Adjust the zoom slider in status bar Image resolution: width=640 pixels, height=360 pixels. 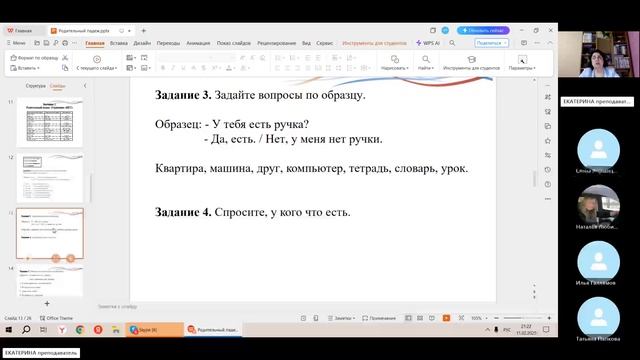[522, 318]
